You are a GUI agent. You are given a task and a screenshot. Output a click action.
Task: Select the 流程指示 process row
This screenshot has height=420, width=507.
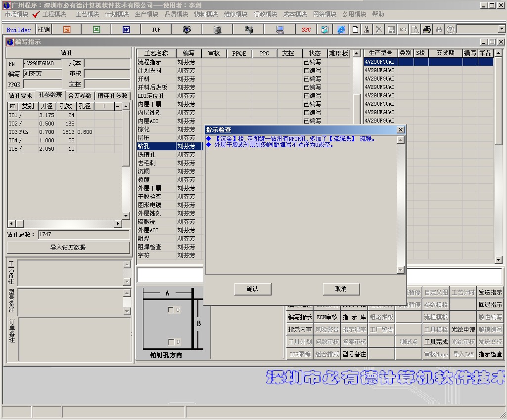(x=244, y=62)
